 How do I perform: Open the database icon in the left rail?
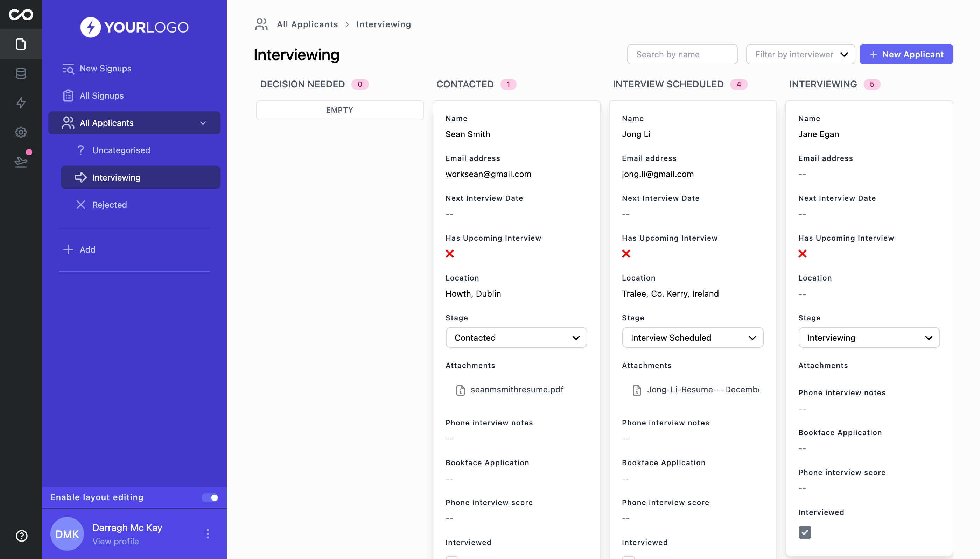[20, 73]
